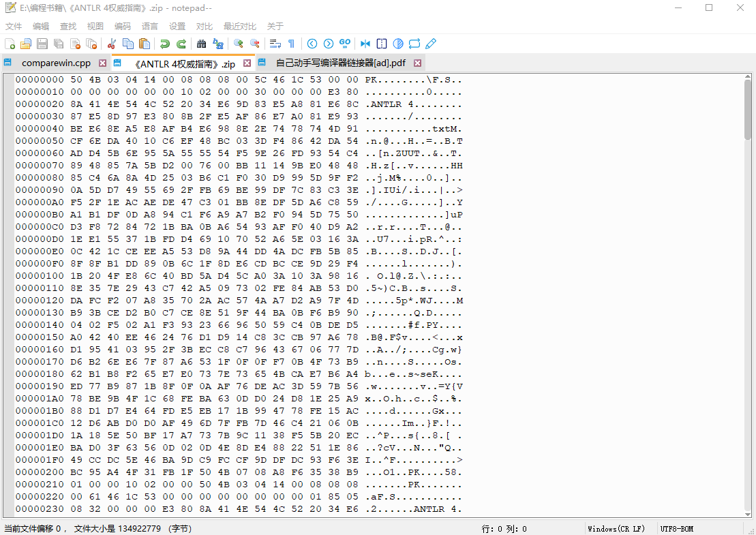This screenshot has width=756, height=535.
Task: Open the 编码 menu
Action: [123, 26]
